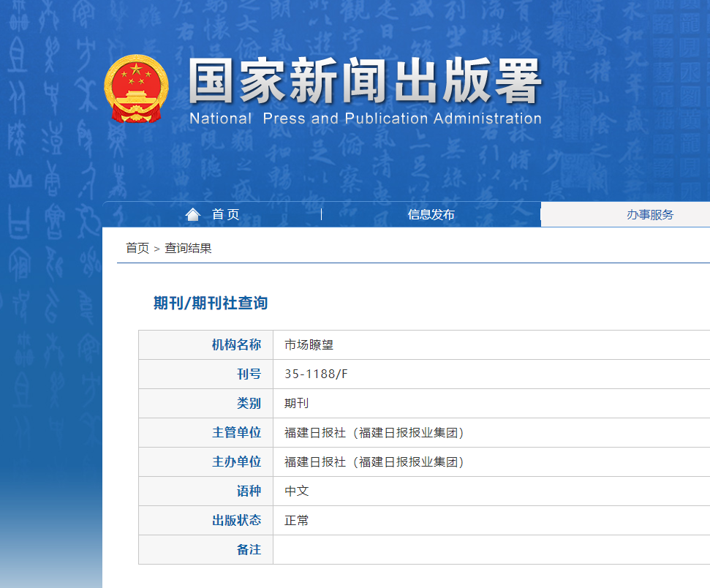This screenshot has height=588, width=710.
Task: Click the 国家新闻出版署 site title
Action: (x=365, y=81)
